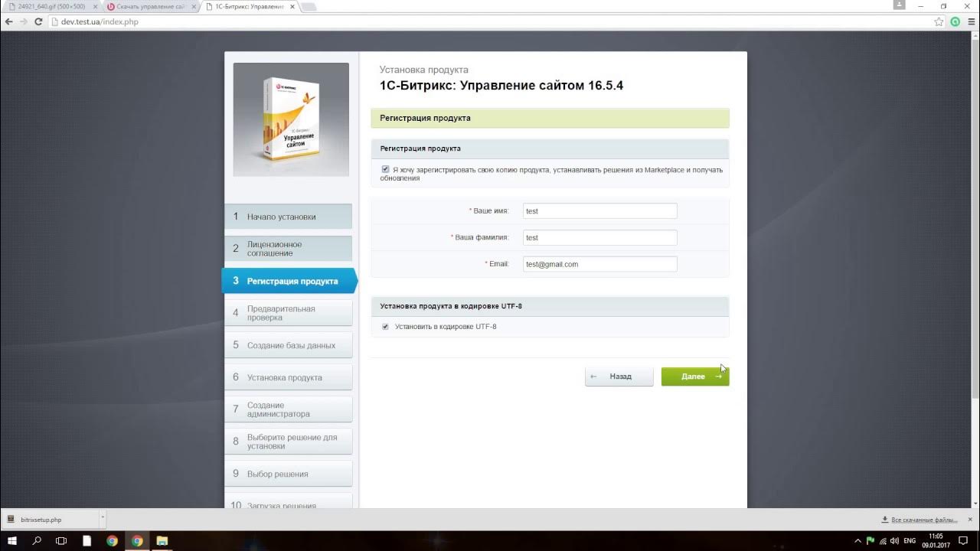Open Windows taskbar search
980x551 pixels.
click(x=37, y=540)
